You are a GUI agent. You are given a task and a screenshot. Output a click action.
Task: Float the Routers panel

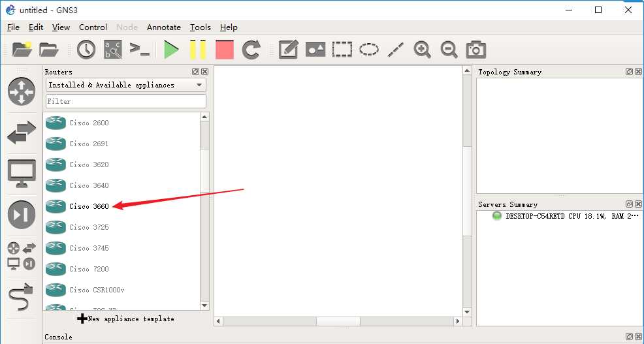195,71
